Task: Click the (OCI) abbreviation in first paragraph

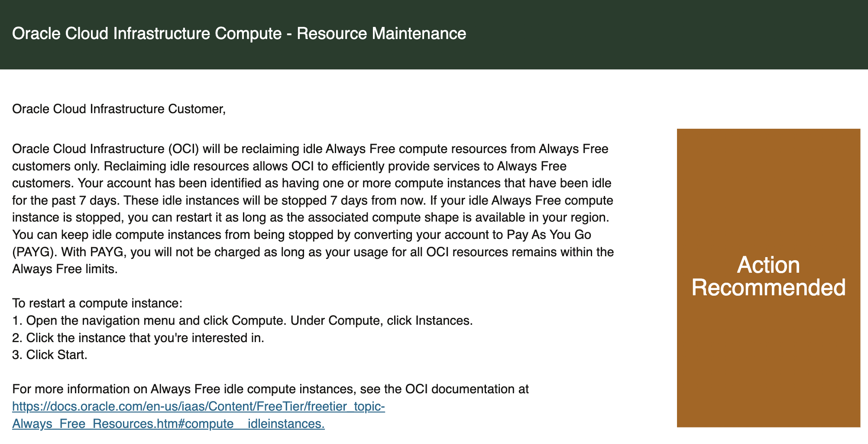Action: [183, 149]
